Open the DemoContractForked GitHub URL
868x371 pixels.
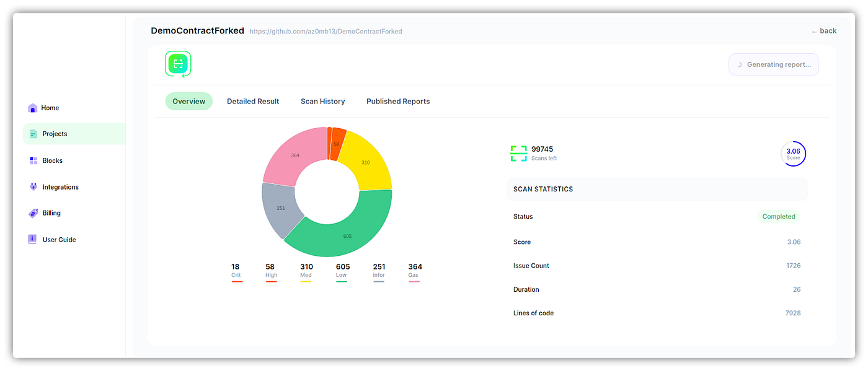(326, 31)
